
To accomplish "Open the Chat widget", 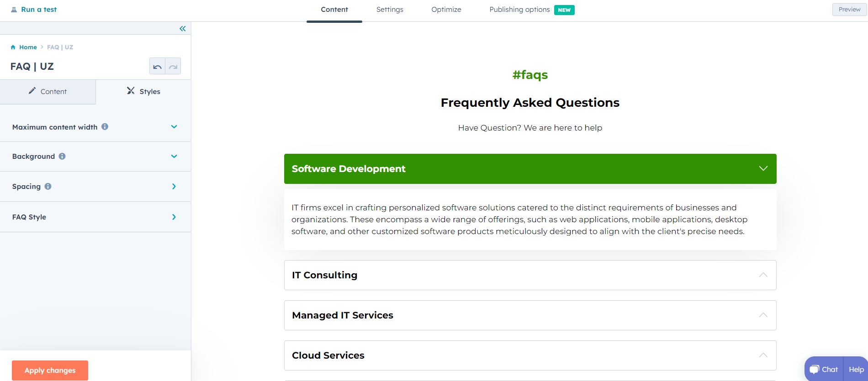I will click(824, 369).
